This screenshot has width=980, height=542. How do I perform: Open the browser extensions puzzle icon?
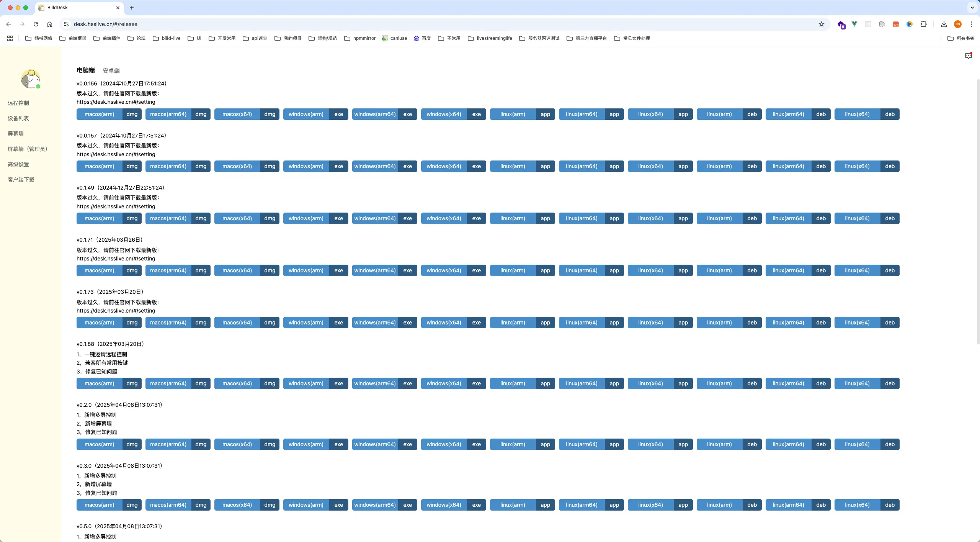[x=923, y=24]
